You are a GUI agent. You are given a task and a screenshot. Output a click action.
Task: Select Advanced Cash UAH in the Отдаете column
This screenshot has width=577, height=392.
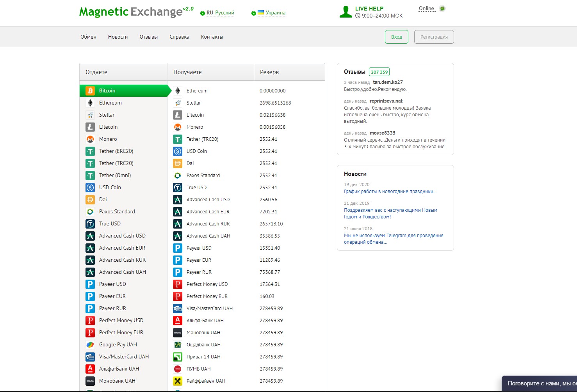[x=123, y=272]
